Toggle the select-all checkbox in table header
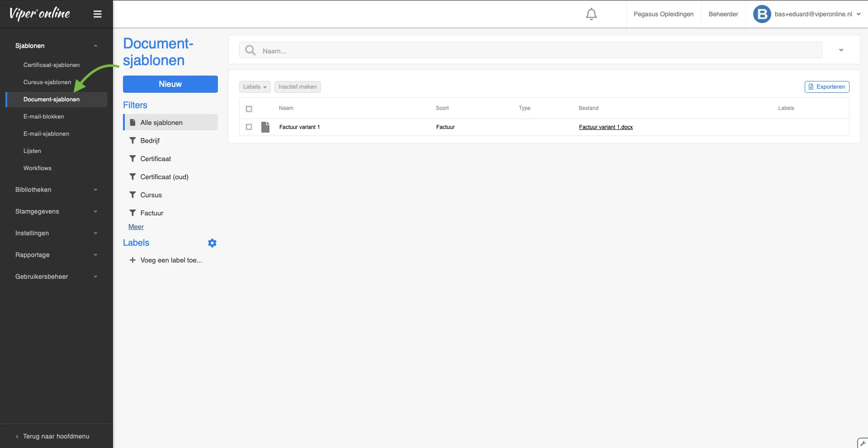Screen dimensions: 868x448 click(x=249, y=109)
